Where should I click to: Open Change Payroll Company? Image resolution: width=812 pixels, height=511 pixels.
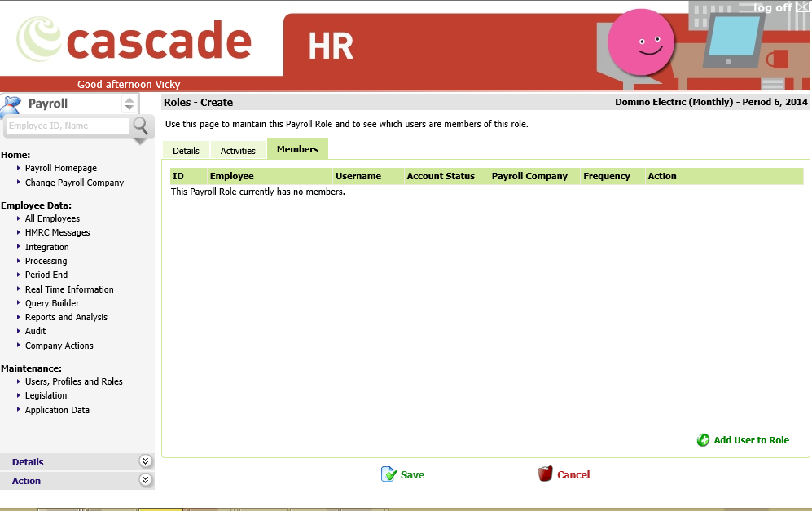[75, 183]
